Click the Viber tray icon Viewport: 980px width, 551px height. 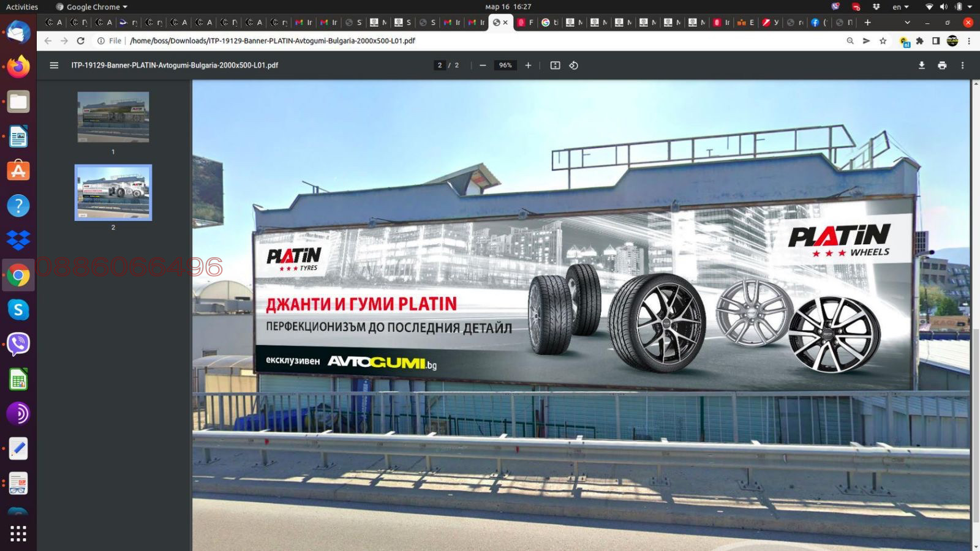click(835, 7)
